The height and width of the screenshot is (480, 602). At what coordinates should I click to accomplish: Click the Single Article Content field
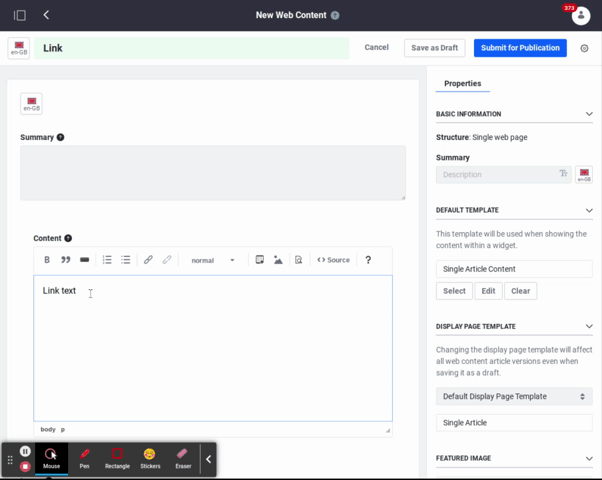[514, 269]
